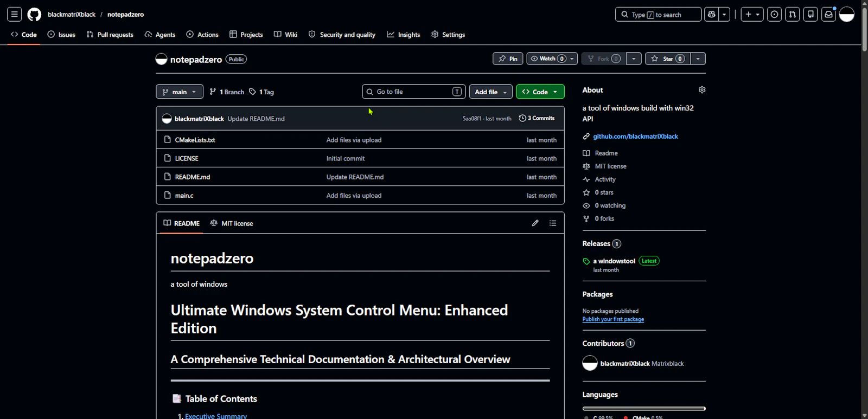This screenshot has width=868, height=419.
Task: Select the Wiki tab
Action: point(286,35)
